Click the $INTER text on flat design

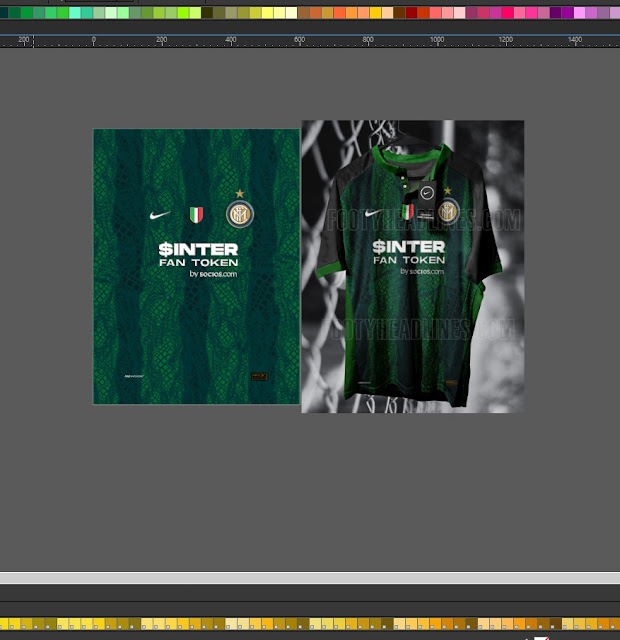pos(198,249)
